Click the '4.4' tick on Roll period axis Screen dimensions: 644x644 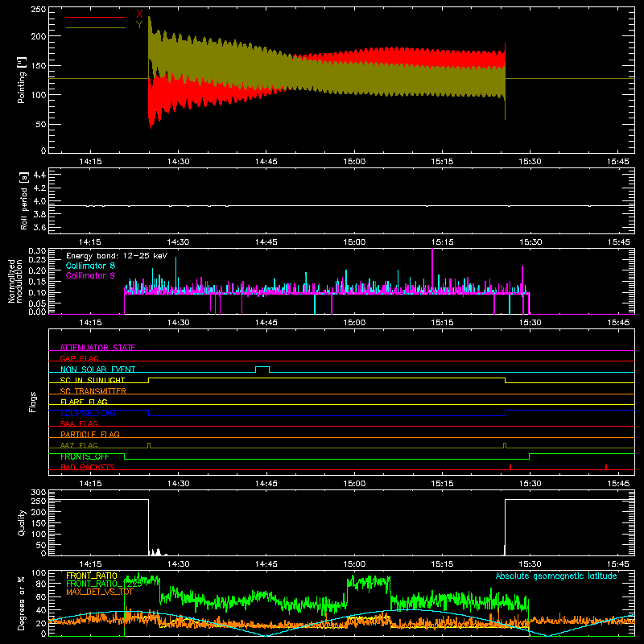pyautogui.click(x=39, y=175)
